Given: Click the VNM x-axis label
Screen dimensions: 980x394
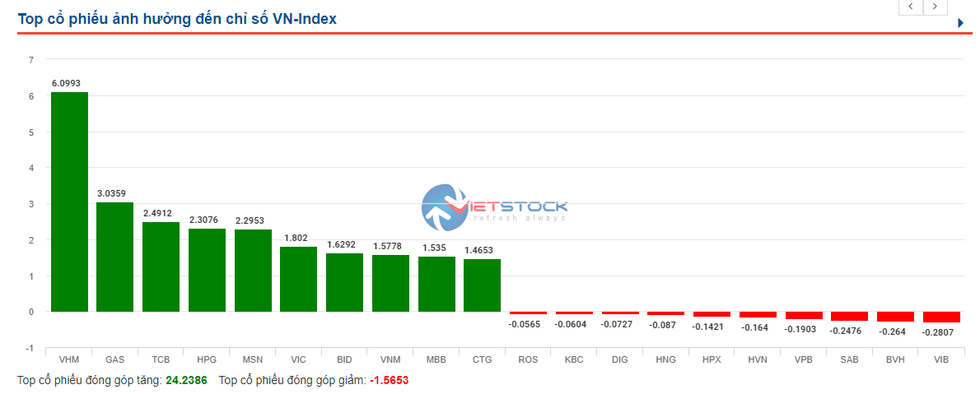Looking at the screenshot, I should (x=390, y=360).
